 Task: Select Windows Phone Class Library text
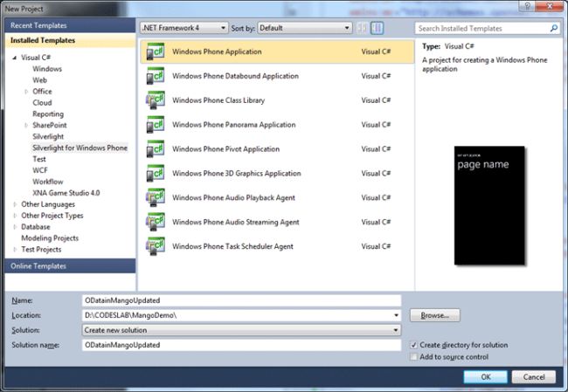click(x=218, y=100)
